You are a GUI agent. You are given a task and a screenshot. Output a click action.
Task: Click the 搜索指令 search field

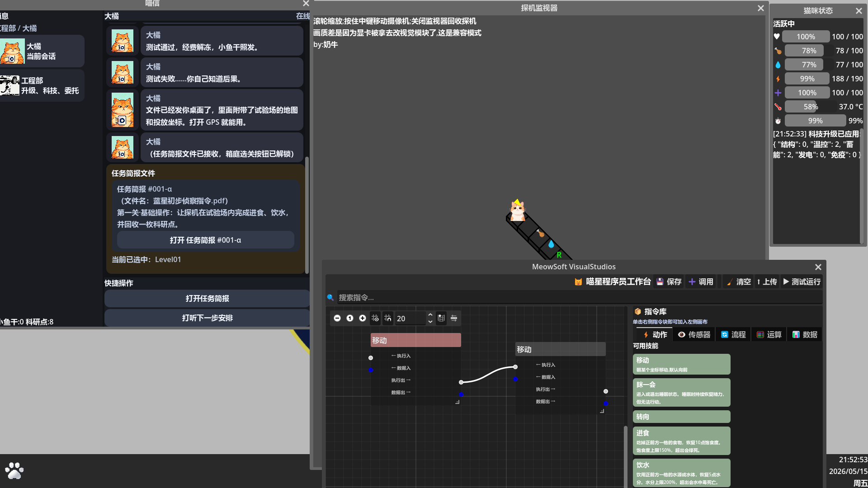coord(579,297)
